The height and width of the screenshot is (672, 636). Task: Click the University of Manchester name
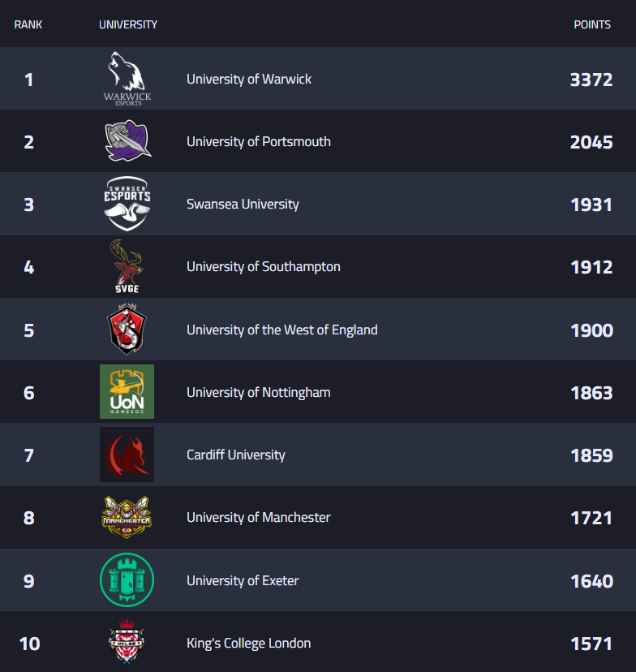click(258, 518)
